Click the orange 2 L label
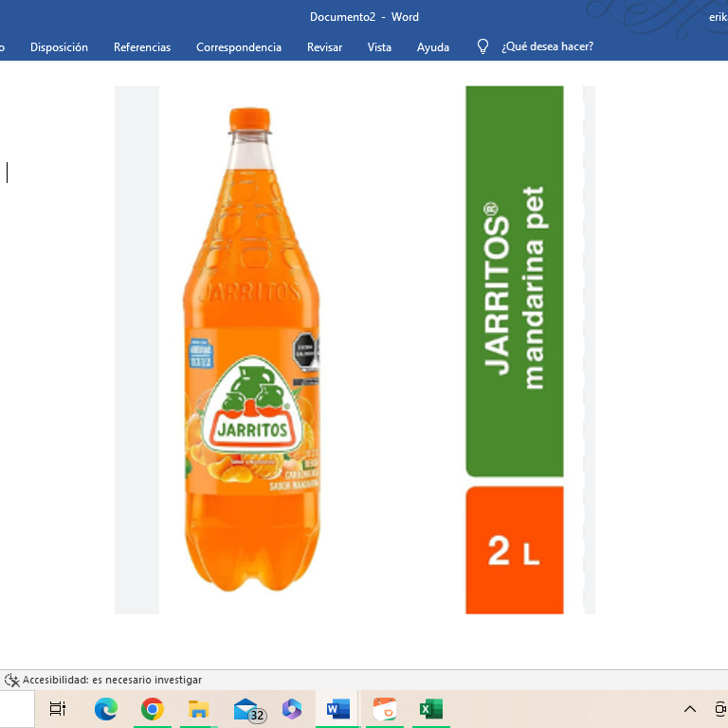The image size is (728, 728). (515, 550)
